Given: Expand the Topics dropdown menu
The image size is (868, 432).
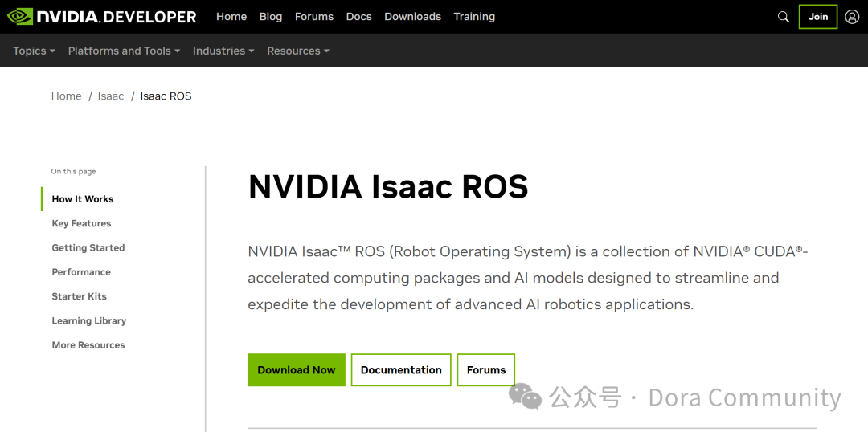Looking at the screenshot, I should [34, 51].
